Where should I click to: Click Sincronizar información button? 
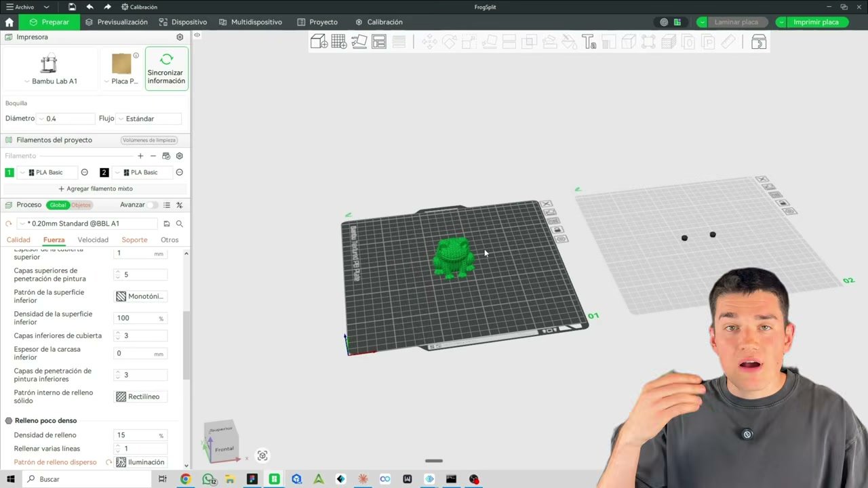(x=166, y=68)
